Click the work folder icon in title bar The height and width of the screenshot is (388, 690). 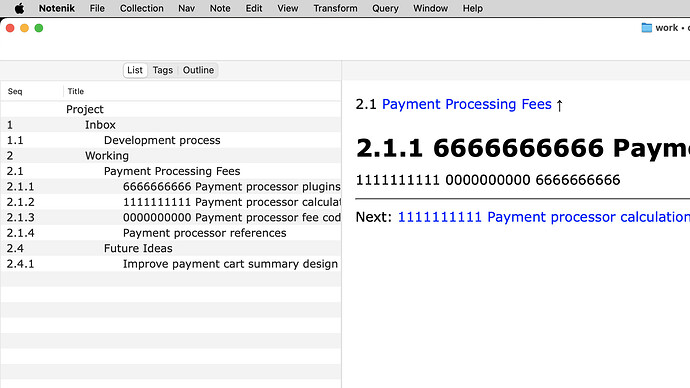point(646,28)
